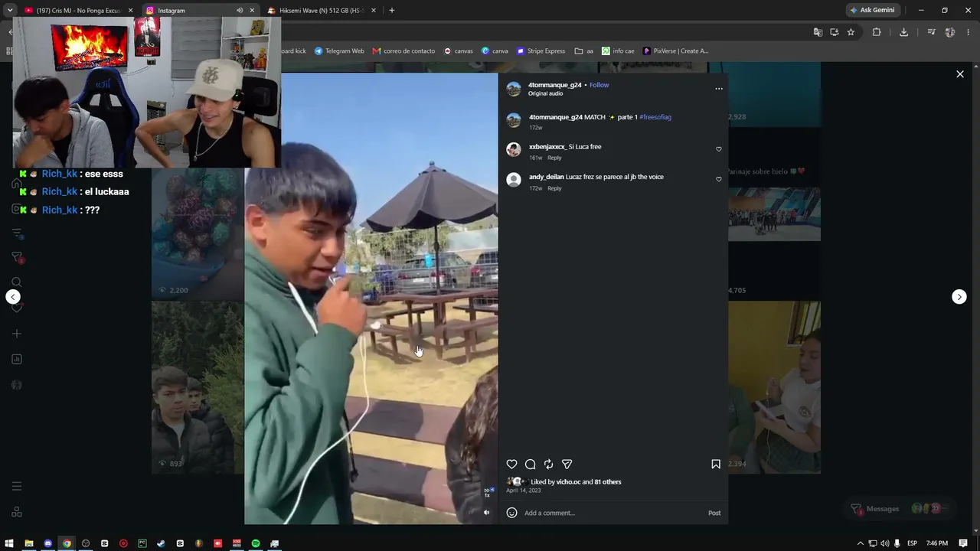
Task: Open Spotify from the taskbar
Action: pyautogui.click(x=256, y=543)
